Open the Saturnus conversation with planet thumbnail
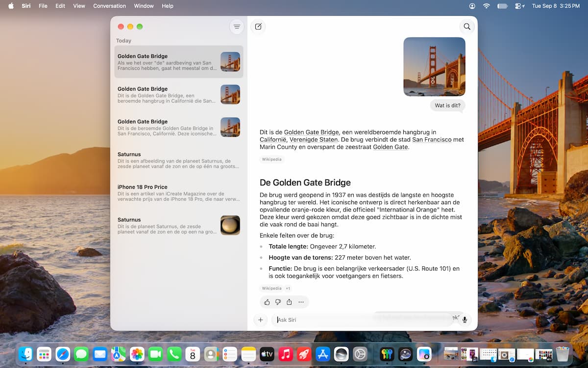This screenshot has width=588, height=368. click(179, 225)
